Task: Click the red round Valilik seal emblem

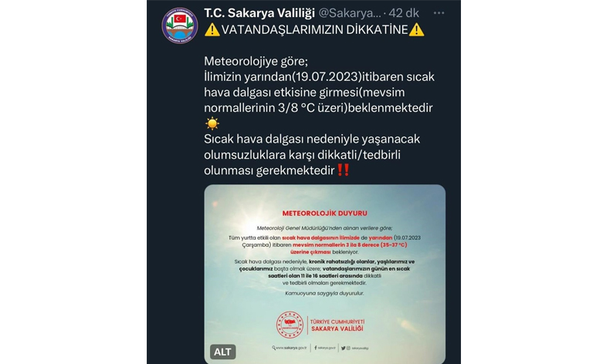Action: pos(290,325)
